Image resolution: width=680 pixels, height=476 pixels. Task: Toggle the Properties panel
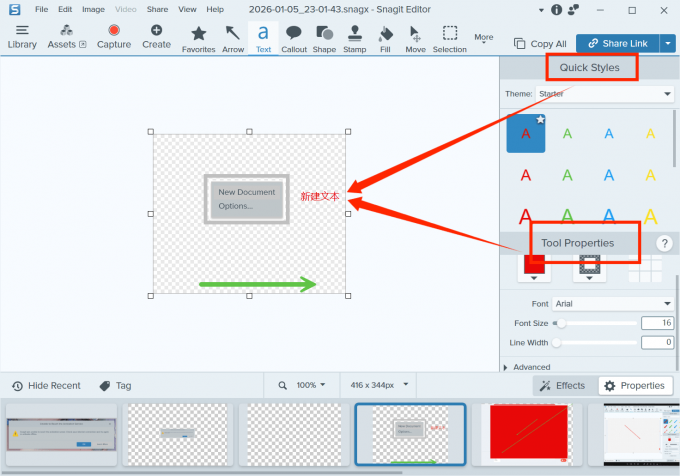(634, 385)
